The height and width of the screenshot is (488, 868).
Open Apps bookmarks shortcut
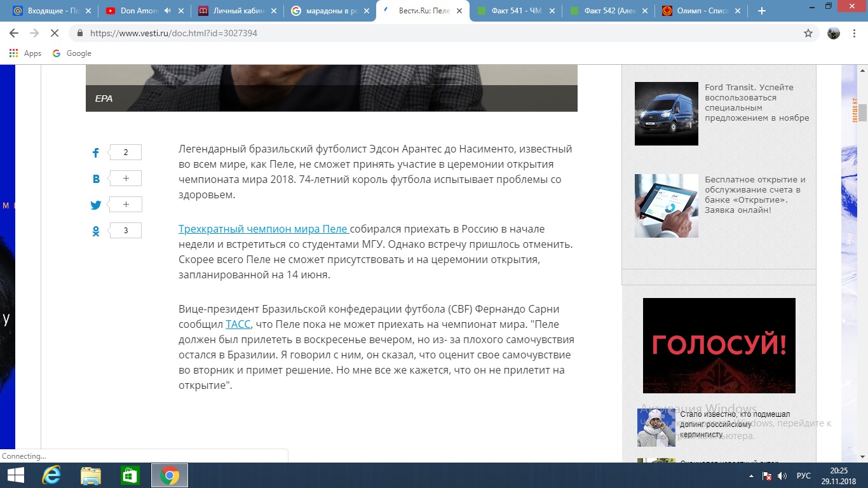(x=25, y=53)
